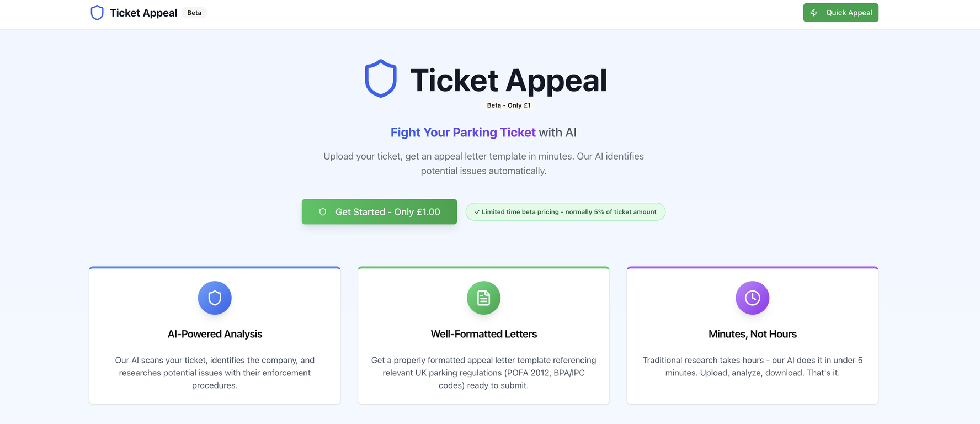This screenshot has height=424, width=980.
Task: Click the large hero shield icon
Action: coord(381,78)
